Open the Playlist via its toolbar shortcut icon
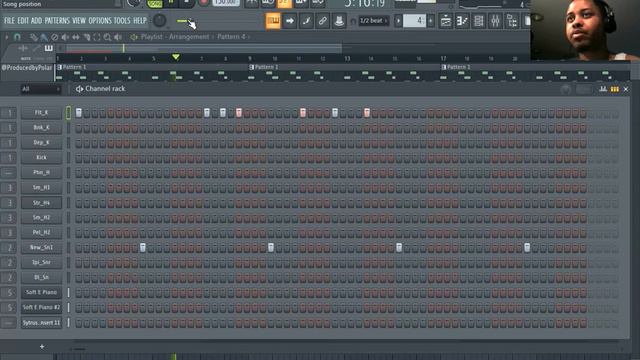The image size is (640, 360). 446,21
